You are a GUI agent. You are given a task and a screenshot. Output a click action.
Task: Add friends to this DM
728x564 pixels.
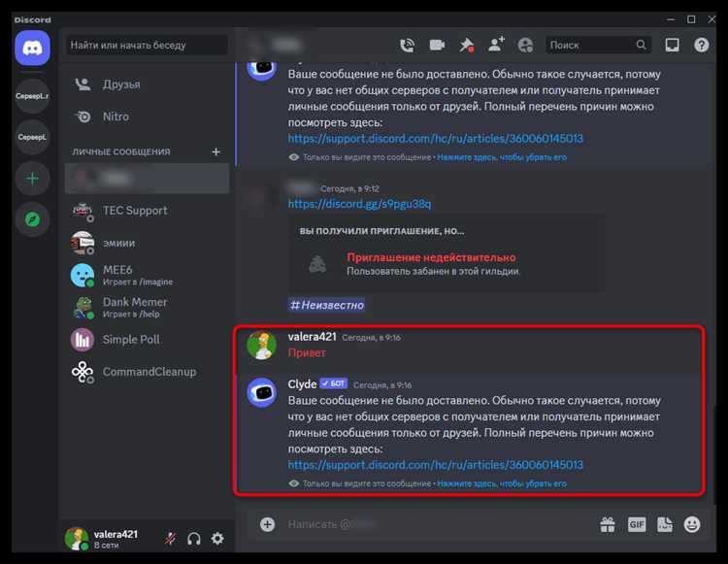pos(496,45)
